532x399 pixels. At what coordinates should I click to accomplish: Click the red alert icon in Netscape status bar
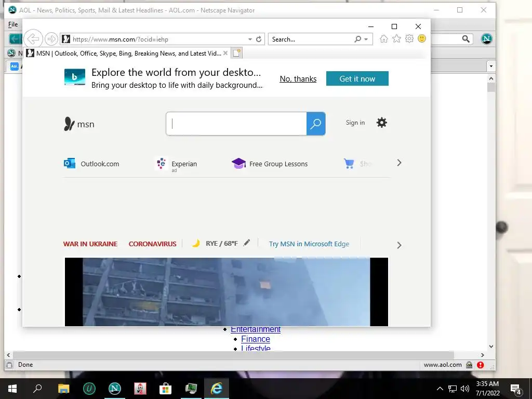click(x=480, y=365)
